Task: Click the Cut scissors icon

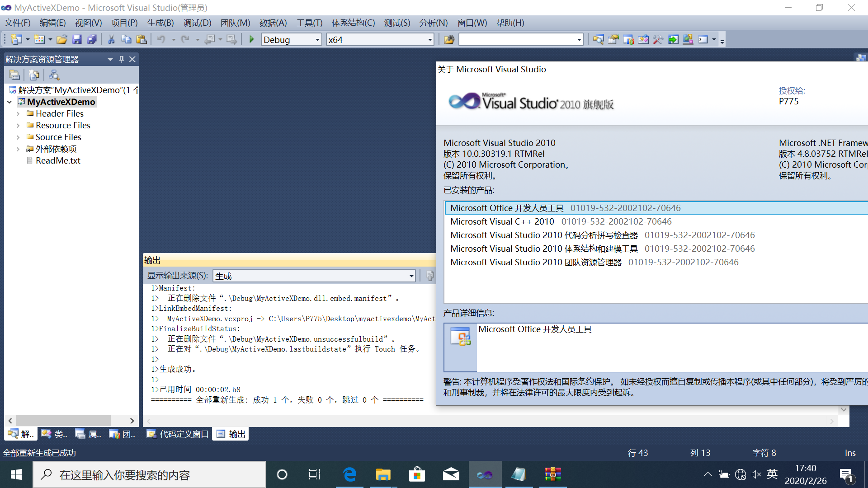Action: coord(111,40)
